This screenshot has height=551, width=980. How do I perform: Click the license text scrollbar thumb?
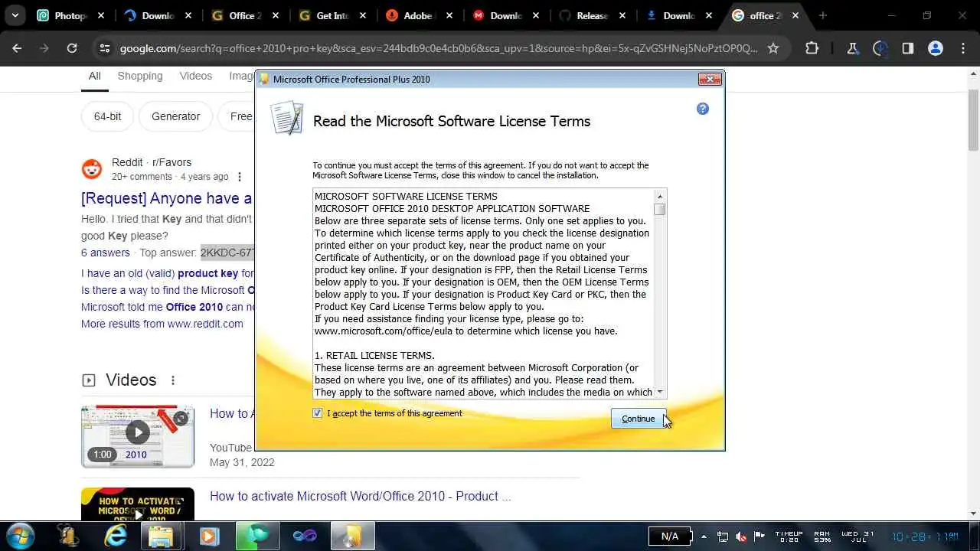click(x=659, y=209)
